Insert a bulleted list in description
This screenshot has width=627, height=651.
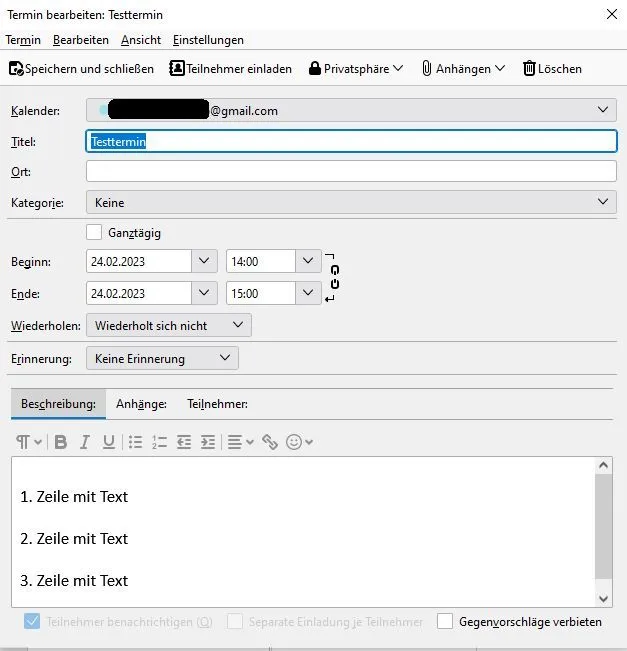(x=135, y=442)
